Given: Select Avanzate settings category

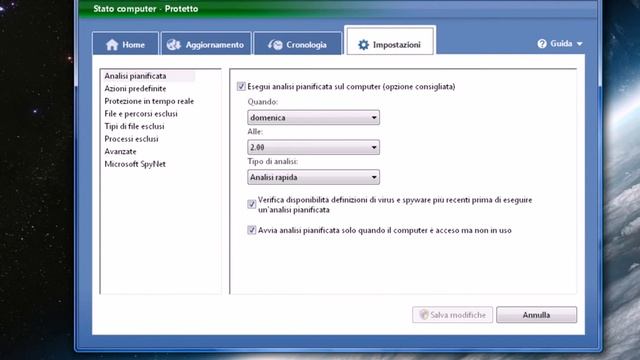Looking at the screenshot, I should click(120, 151).
